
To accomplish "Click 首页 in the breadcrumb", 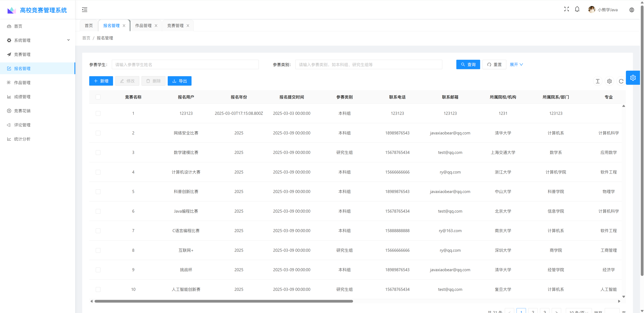I will tap(86, 38).
